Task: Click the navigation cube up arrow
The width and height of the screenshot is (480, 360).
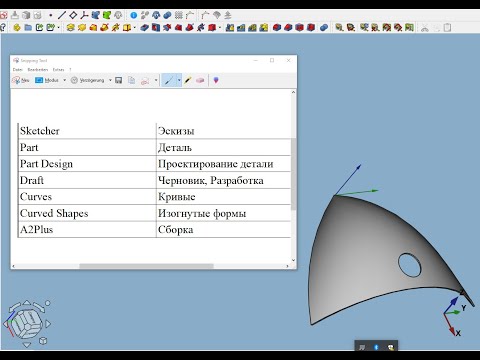Action: (27, 303)
